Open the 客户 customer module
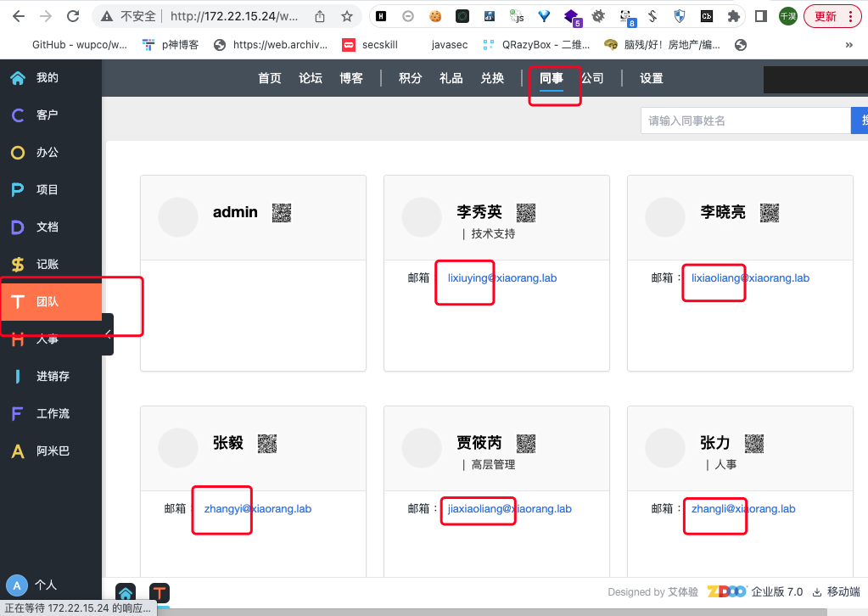 50,115
